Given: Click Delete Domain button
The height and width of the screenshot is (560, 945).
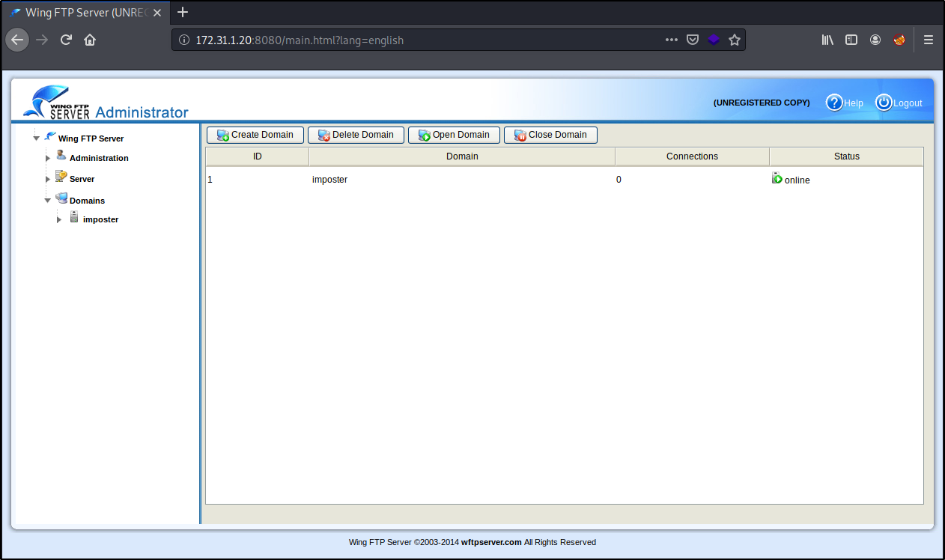Looking at the screenshot, I should [356, 135].
